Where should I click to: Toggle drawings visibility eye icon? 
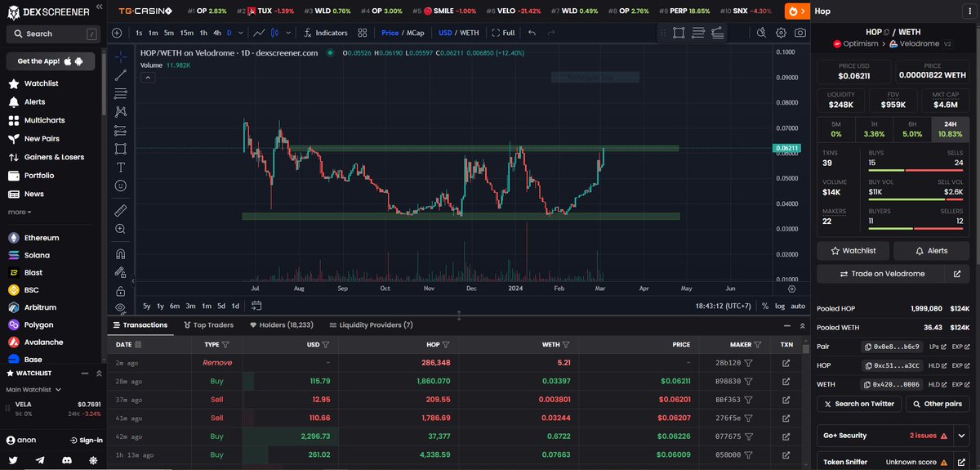pos(121,308)
